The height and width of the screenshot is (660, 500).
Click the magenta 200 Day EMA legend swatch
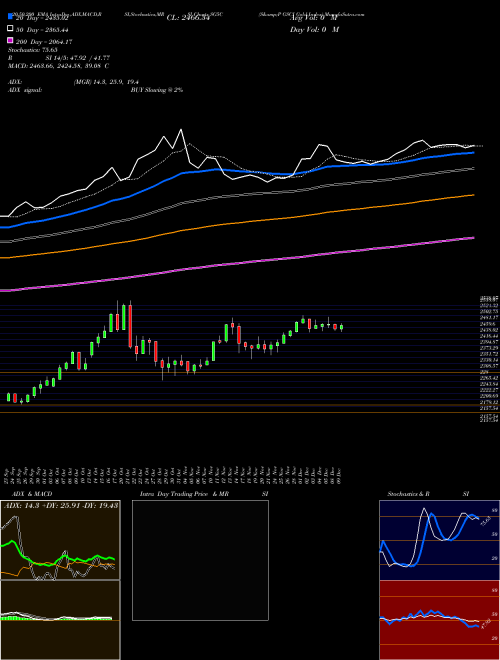tap(11, 40)
